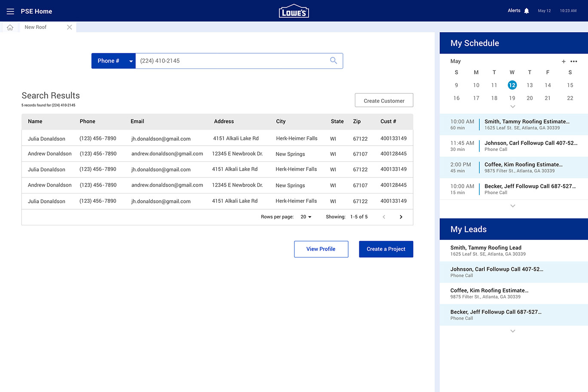Expand more leads chevron
Screen dimensions: 588x392
[512, 331]
